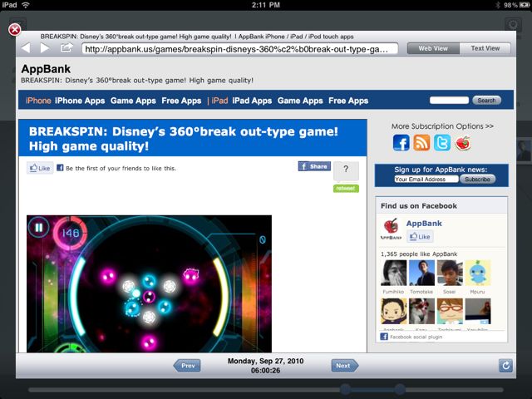Click the Facebook Share button
The width and height of the screenshot is (532, 399).
314,166
